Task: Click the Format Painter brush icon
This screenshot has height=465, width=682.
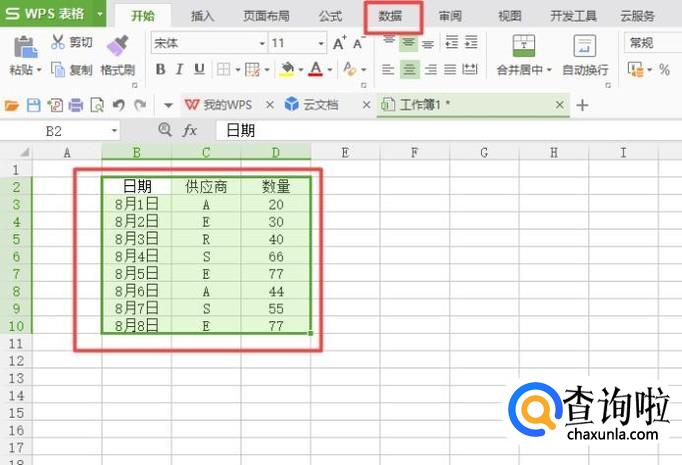Action: point(117,45)
